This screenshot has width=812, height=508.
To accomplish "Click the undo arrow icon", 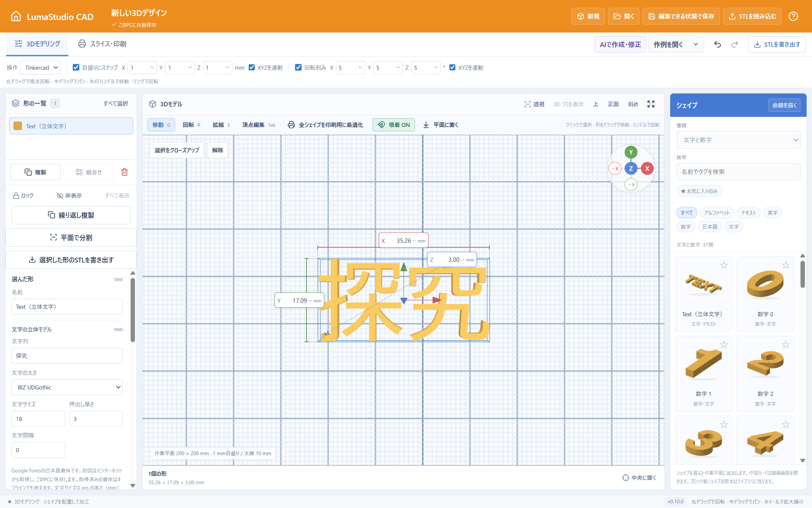I will pos(717,44).
